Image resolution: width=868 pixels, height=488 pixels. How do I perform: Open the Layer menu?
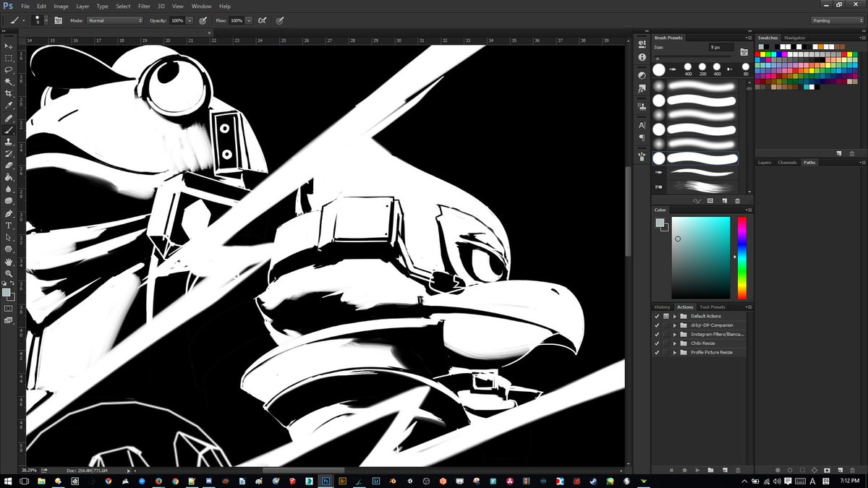click(82, 6)
